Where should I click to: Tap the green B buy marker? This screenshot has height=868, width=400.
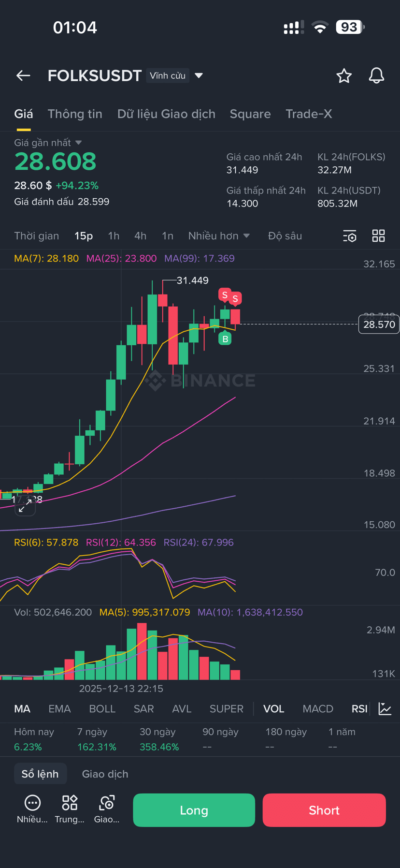pos(225,339)
